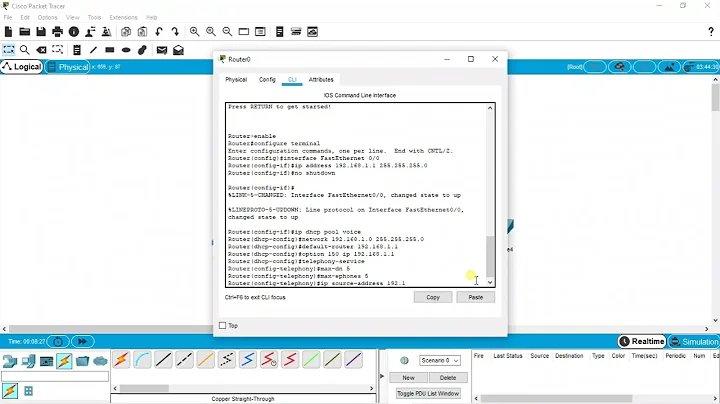The height and width of the screenshot is (404, 720).
Task: Open the Edit menu
Action: (x=25, y=17)
